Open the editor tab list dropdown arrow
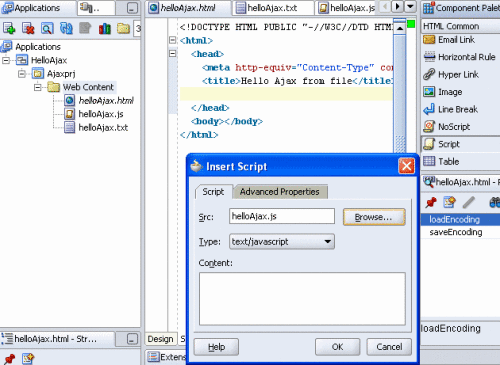 pos(410,7)
